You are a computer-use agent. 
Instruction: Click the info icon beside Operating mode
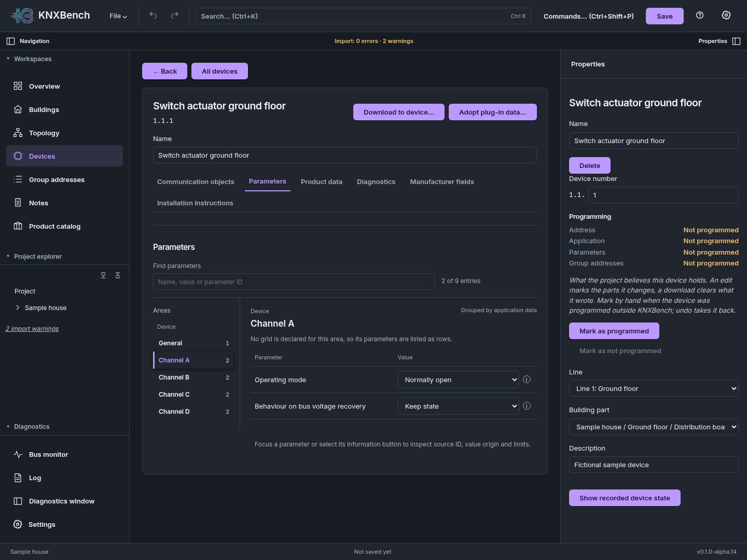pyautogui.click(x=527, y=380)
